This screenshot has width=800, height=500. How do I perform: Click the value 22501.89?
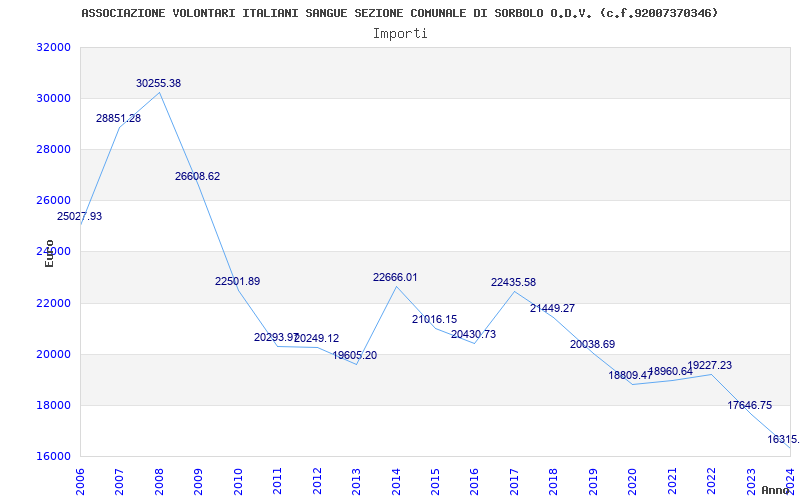(237, 281)
